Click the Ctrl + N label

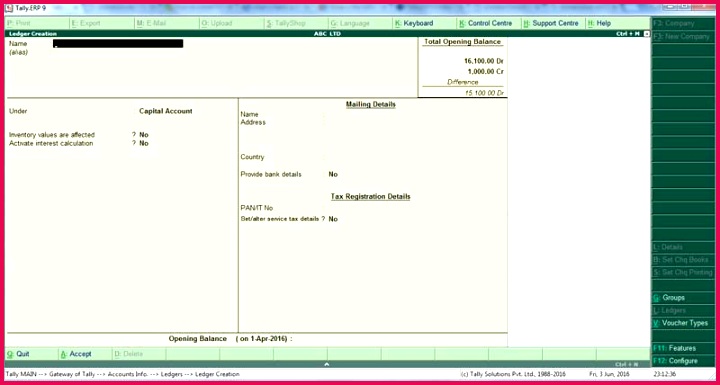tap(627, 364)
